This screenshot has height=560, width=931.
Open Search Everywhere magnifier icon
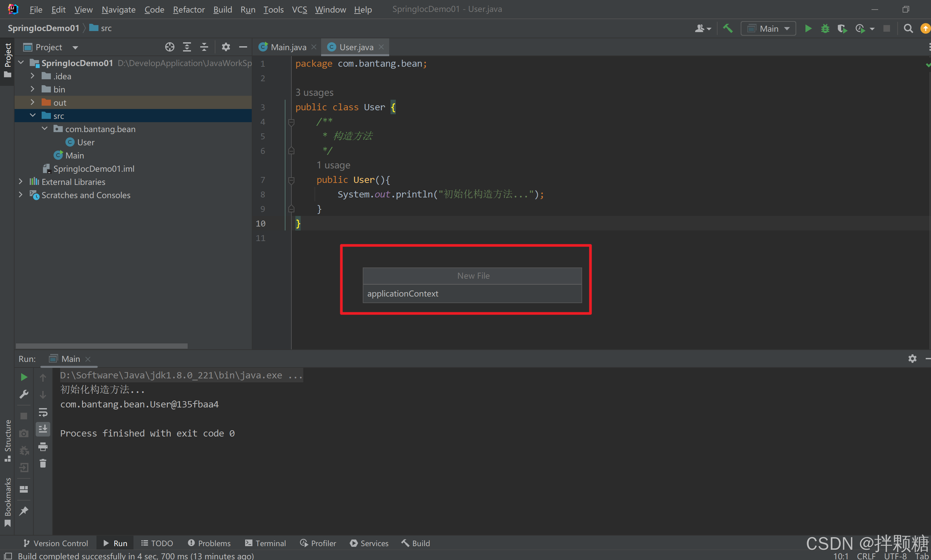click(908, 29)
